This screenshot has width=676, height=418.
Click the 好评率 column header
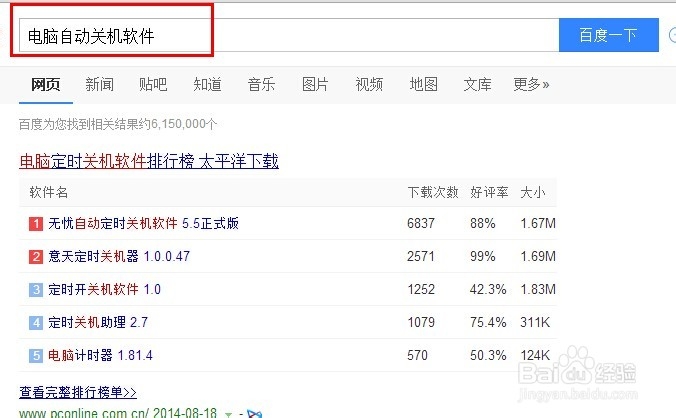pos(489,192)
